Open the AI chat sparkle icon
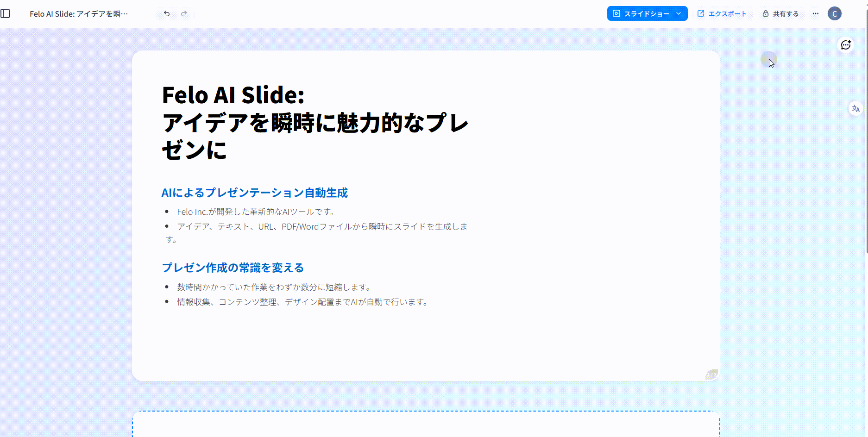868x437 pixels. (846, 45)
